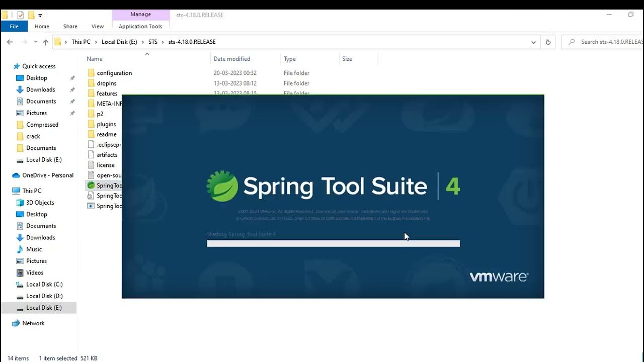This screenshot has width=644, height=362.
Task: Select the features folder
Action: 107,94
